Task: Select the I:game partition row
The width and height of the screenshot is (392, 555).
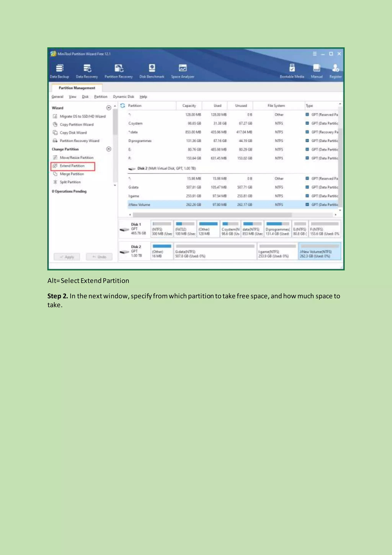Action: [x=233, y=196]
